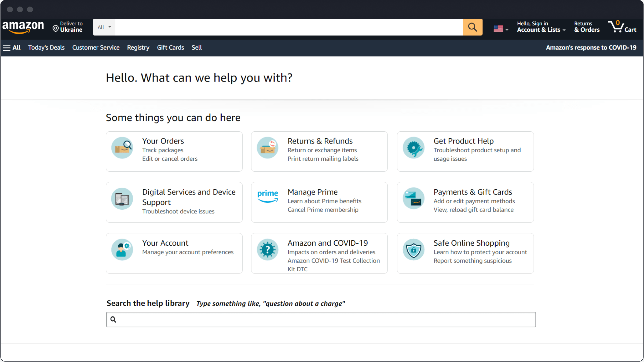Open Customer Service in the nav bar
The width and height of the screenshot is (644, 362).
coord(96,48)
